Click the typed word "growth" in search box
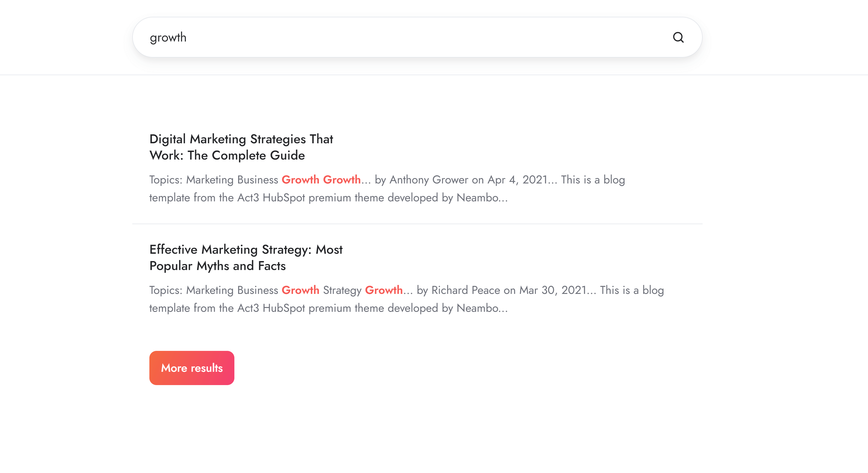 point(168,37)
